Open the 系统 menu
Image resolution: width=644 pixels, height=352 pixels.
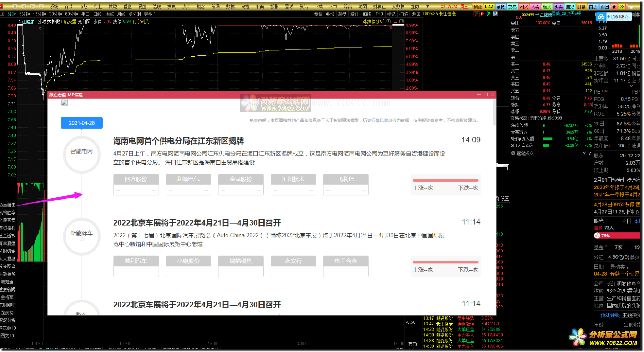54,6
